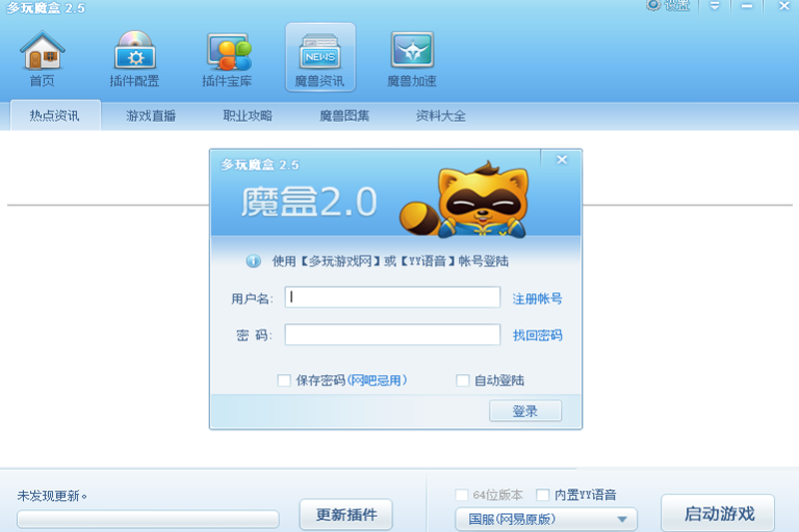Enable the 保存密码 checkbox
This screenshot has width=799, height=532.
[284, 380]
